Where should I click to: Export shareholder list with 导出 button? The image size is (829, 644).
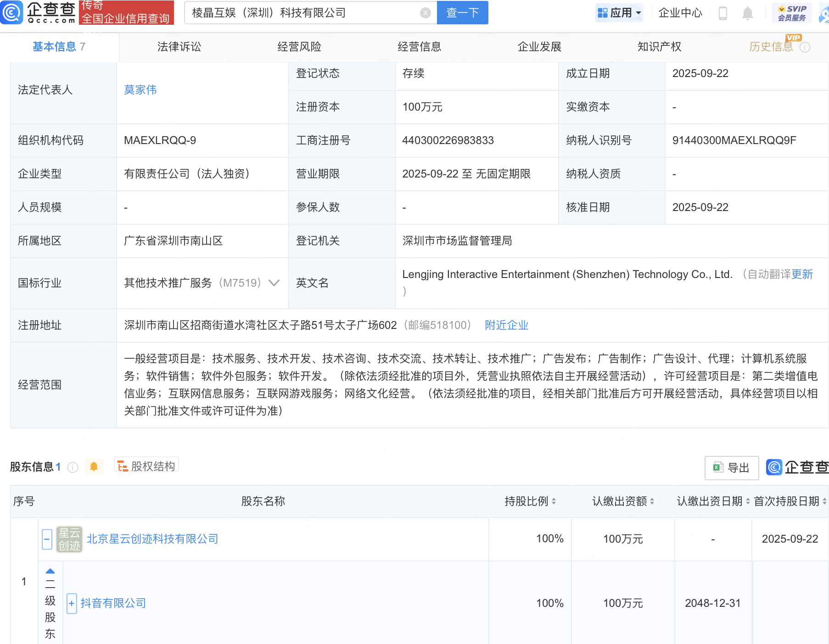click(x=731, y=467)
